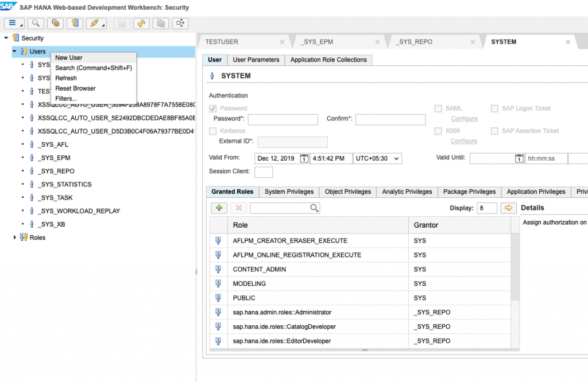This screenshot has width=588, height=382.
Task: Switch to the TESTUSER editor tab
Action: pos(222,42)
